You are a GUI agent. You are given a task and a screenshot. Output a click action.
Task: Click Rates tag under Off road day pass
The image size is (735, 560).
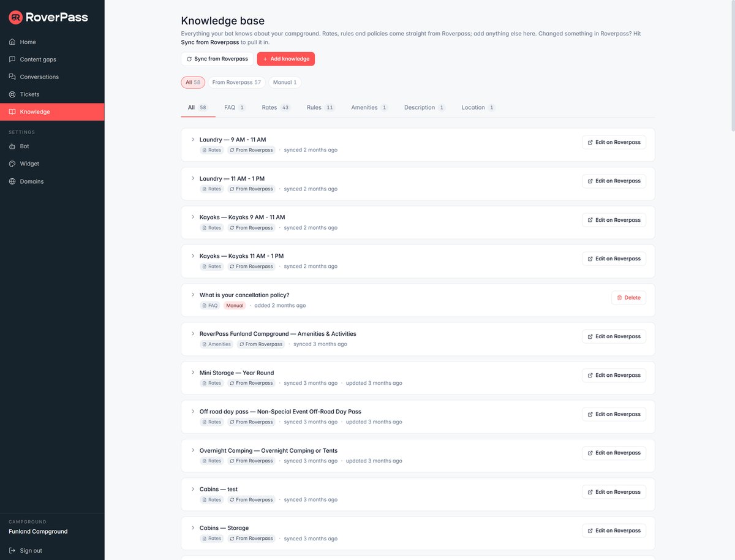212,422
